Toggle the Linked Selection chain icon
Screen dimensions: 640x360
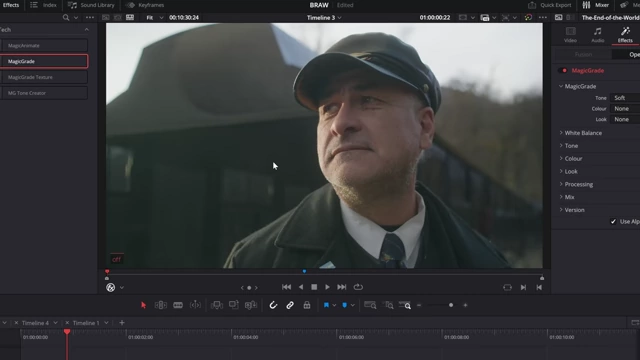(290, 305)
